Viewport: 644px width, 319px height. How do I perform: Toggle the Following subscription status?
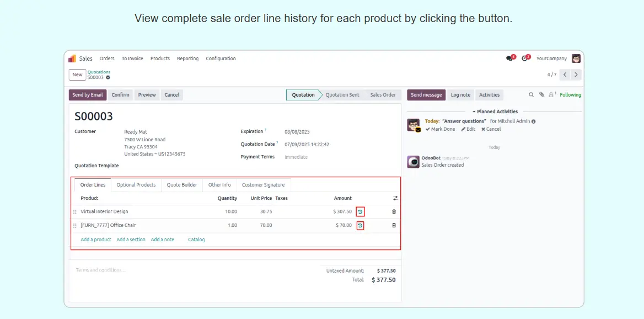point(570,95)
